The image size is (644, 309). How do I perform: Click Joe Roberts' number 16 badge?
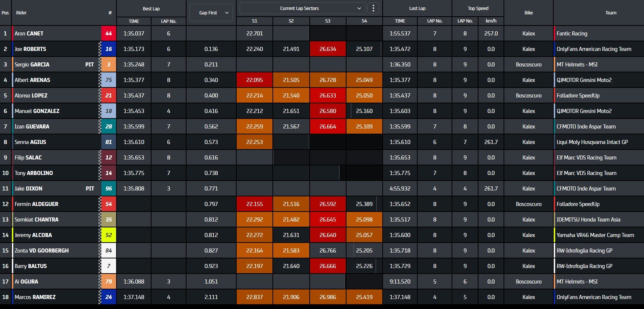(x=109, y=49)
